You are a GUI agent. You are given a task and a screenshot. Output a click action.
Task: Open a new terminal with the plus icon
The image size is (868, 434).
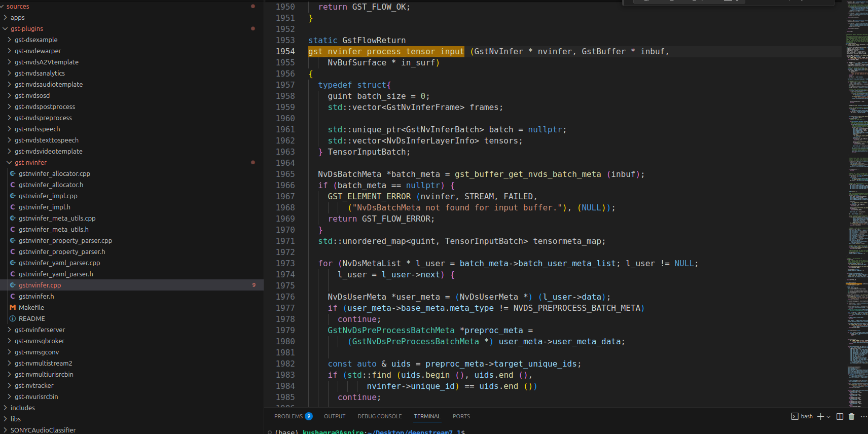click(820, 416)
